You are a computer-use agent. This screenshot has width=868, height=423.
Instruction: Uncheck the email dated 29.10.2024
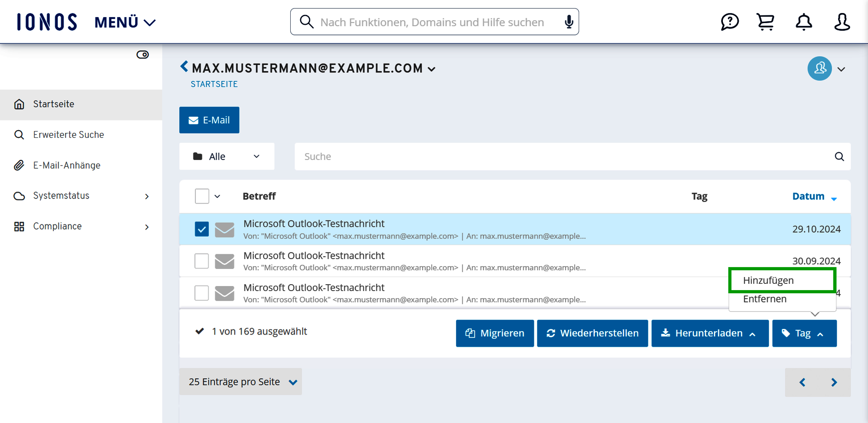202,229
